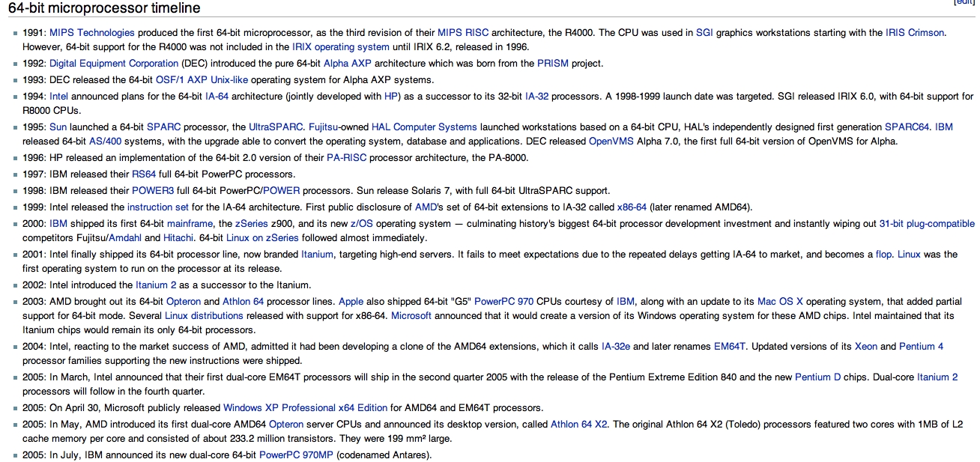Follow the Pentium D chips link
The height and width of the screenshot is (462, 980).
[x=818, y=377]
